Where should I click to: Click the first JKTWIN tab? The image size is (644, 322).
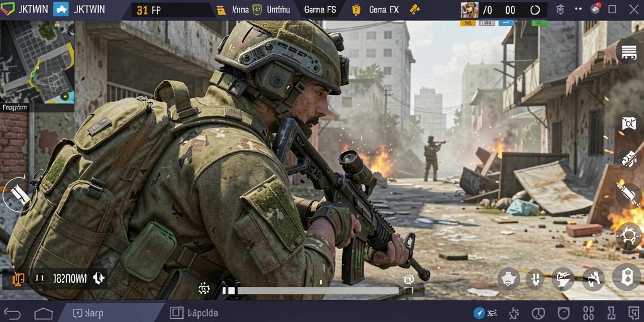click(x=25, y=9)
